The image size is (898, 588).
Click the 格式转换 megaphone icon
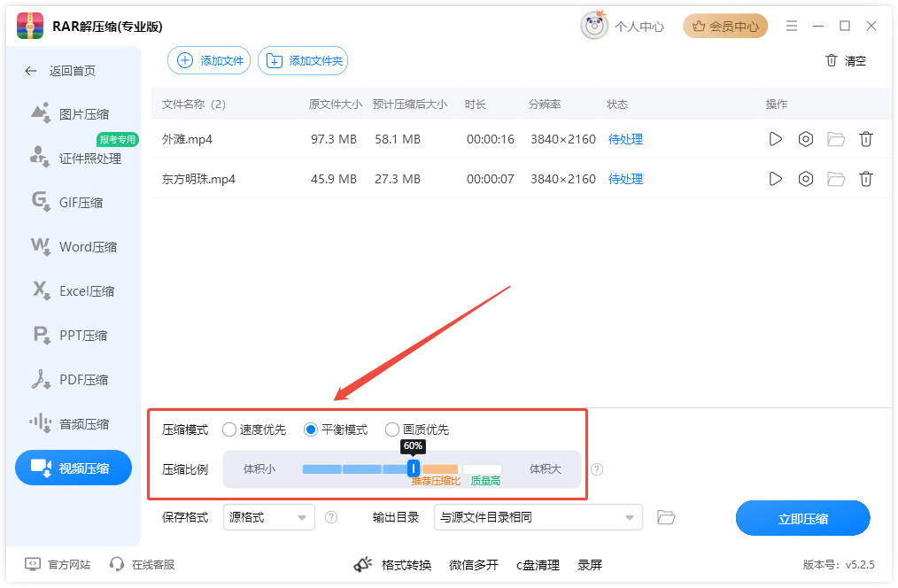[x=362, y=565]
